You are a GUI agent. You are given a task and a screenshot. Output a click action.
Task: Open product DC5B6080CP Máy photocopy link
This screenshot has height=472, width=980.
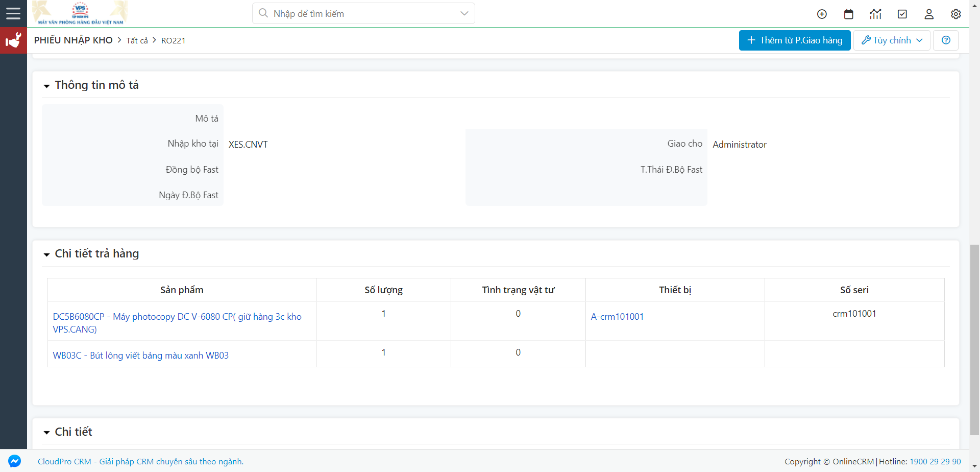point(177,323)
